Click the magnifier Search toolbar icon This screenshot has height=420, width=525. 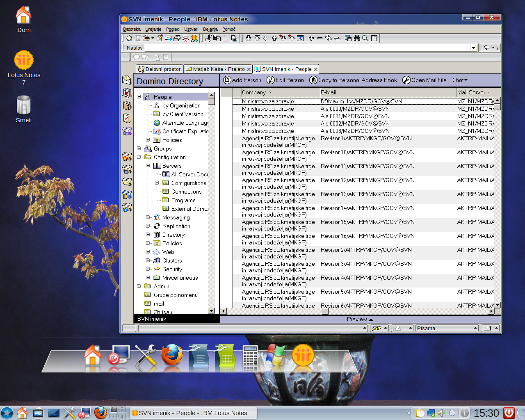click(x=365, y=38)
